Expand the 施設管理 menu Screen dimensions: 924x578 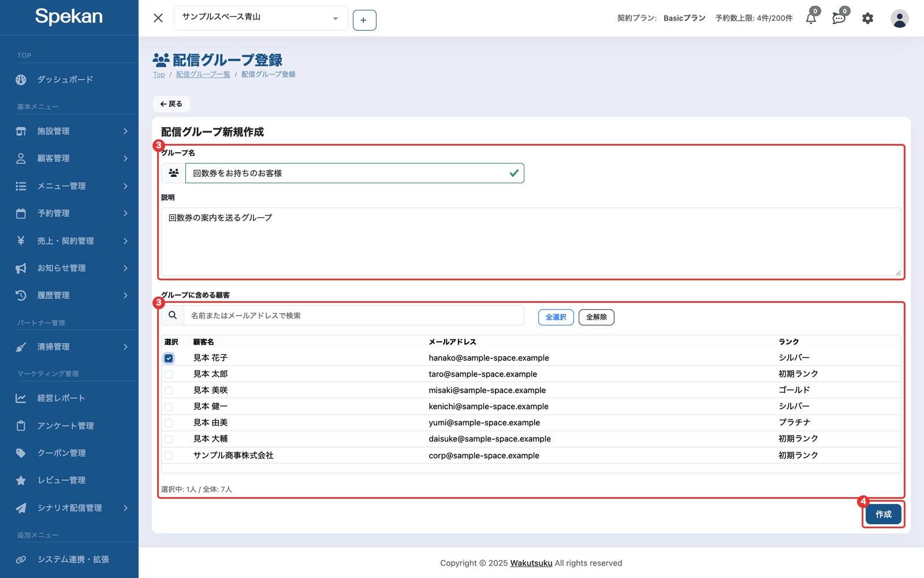[69, 131]
